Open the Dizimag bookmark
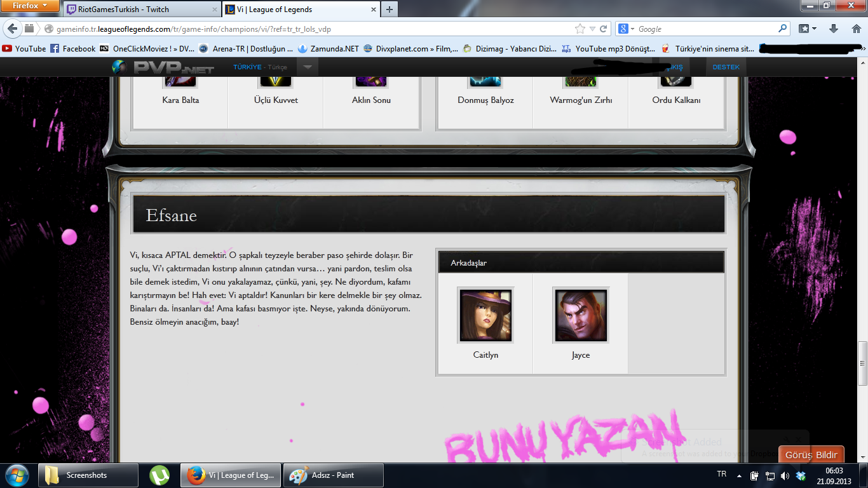 point(510,48)
